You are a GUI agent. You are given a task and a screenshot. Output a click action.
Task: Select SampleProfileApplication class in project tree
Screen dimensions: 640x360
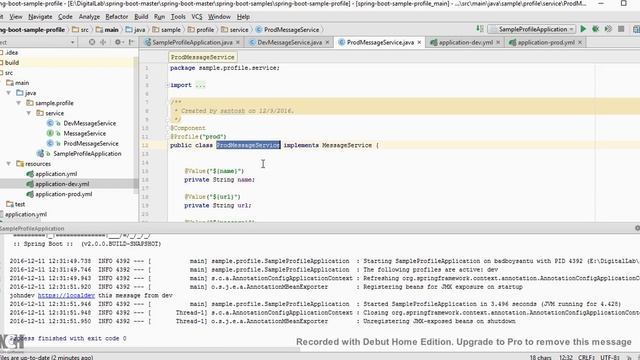pos(87,154)
